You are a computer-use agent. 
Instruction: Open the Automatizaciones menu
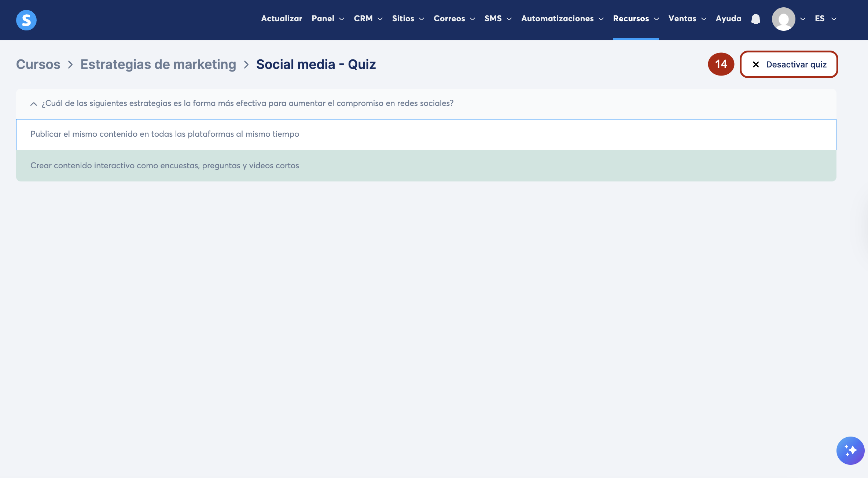[x=562, y=19]
